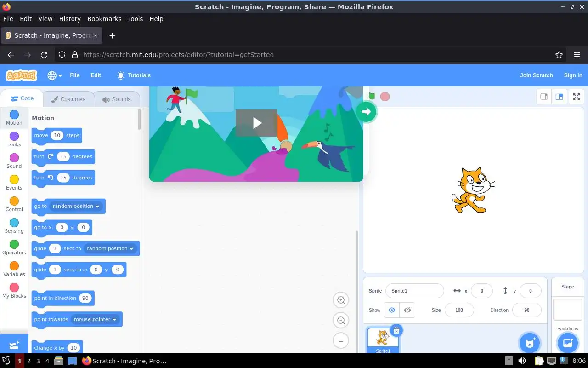Edit the sprite y position field
The height and width of the screenshot is (368, 588).
tap(530, 291)
